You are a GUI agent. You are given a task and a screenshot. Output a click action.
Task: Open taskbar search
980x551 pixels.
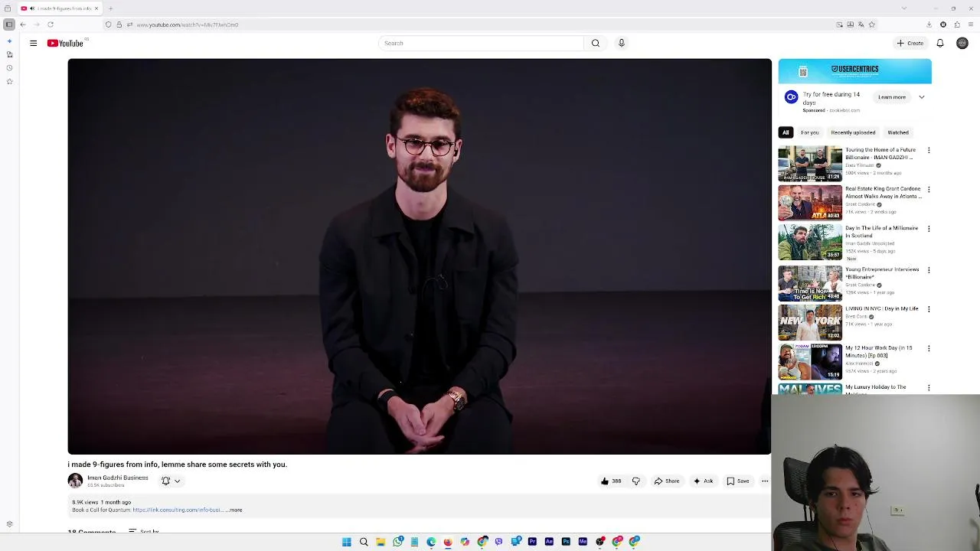point(364,542)
